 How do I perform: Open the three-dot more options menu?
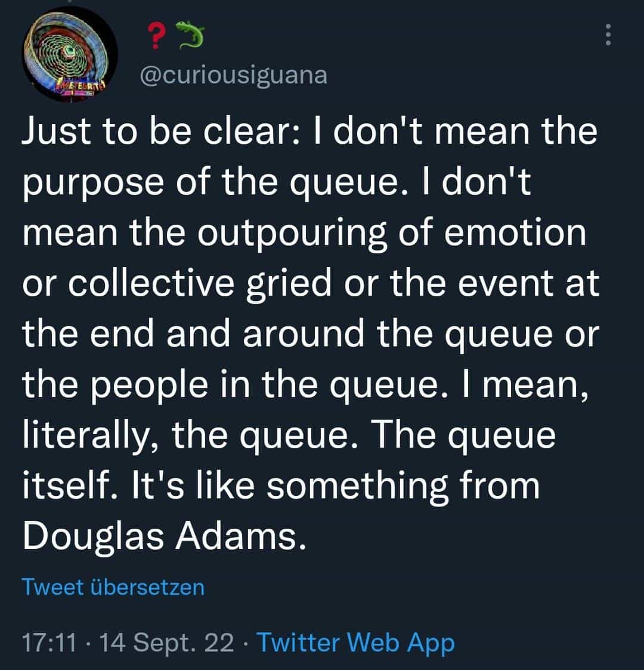(608, 35)
